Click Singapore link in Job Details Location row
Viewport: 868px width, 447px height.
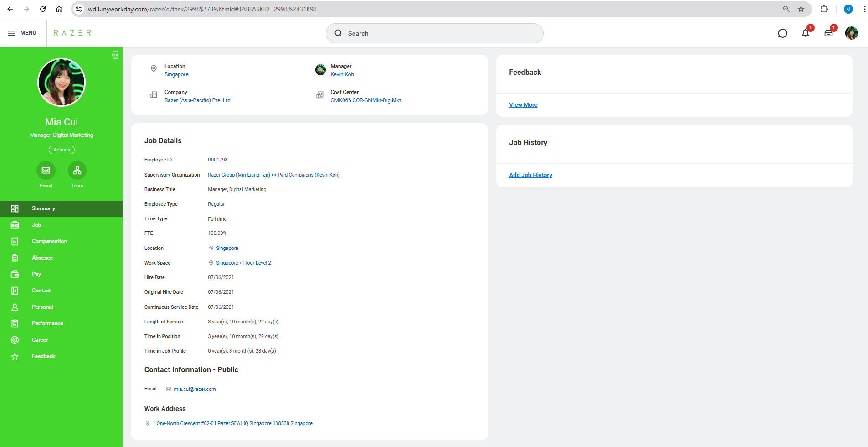[227, 248]
